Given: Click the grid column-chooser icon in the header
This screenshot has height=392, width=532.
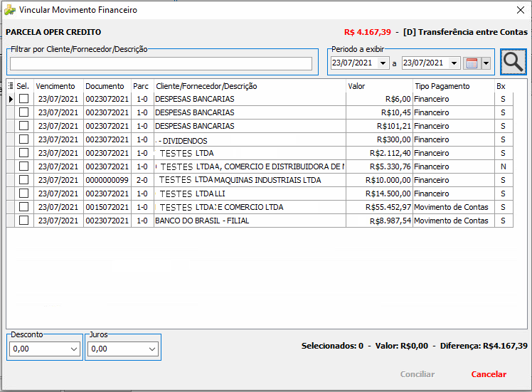Looking at the screenshot, I should [x=11, y=86].
